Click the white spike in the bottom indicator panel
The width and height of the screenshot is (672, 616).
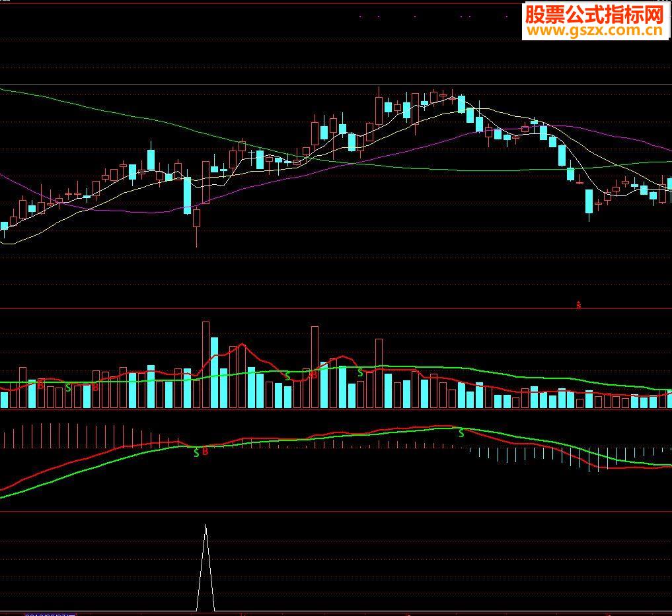coord(205,568)
